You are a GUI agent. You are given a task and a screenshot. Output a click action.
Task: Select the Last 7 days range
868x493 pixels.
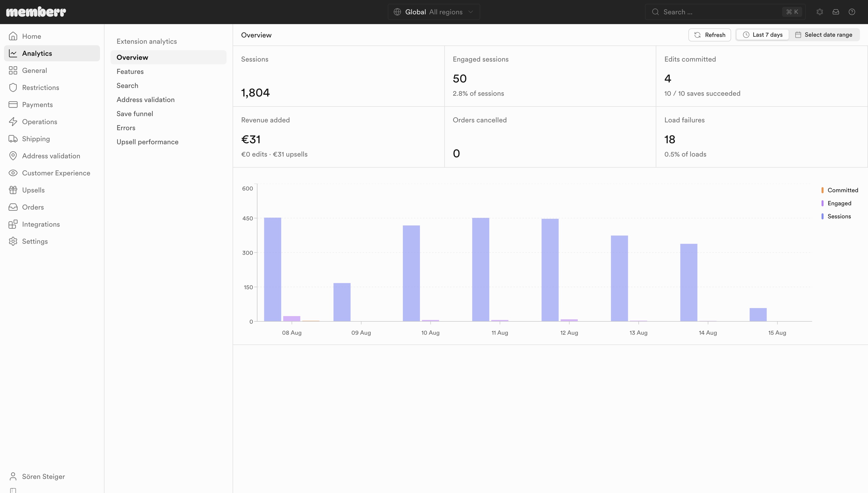click(x=763, y=34)
